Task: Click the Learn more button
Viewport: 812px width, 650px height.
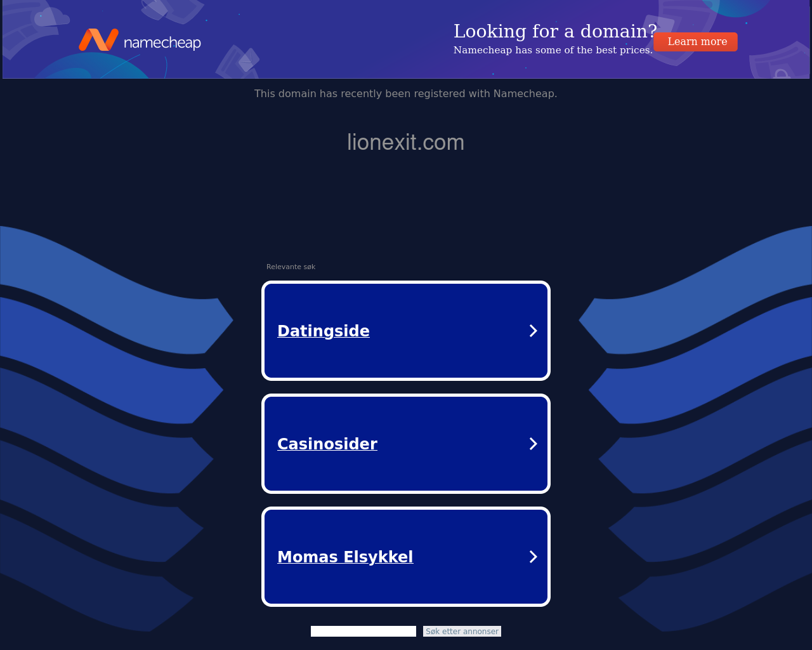Action: coord(696,42)
